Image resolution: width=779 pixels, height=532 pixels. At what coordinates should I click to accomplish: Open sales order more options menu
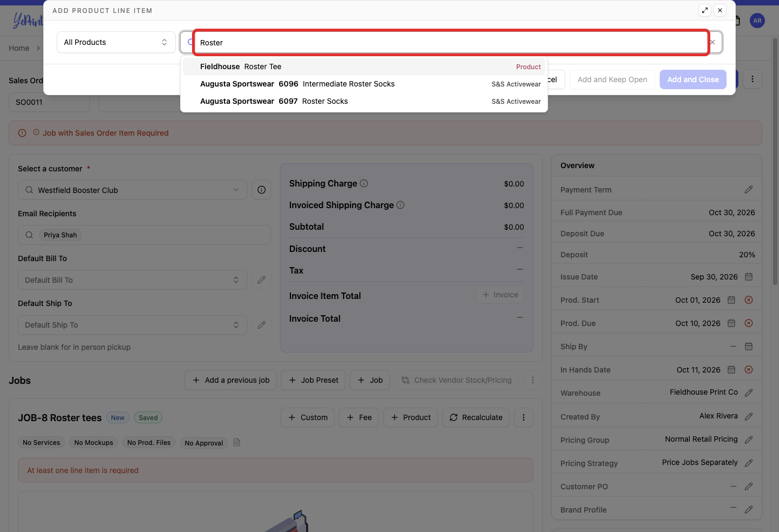click(x=752, y=79)
